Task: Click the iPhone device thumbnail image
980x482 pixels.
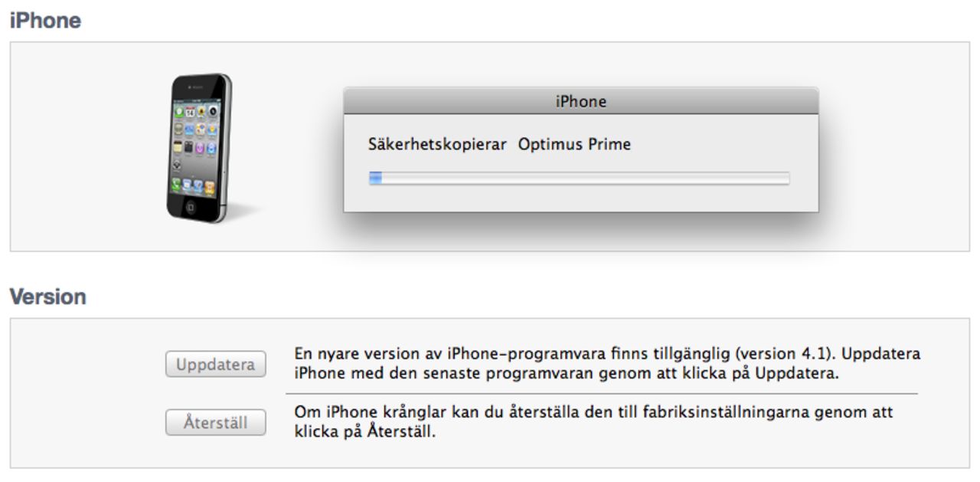Action: coord(199,146)
